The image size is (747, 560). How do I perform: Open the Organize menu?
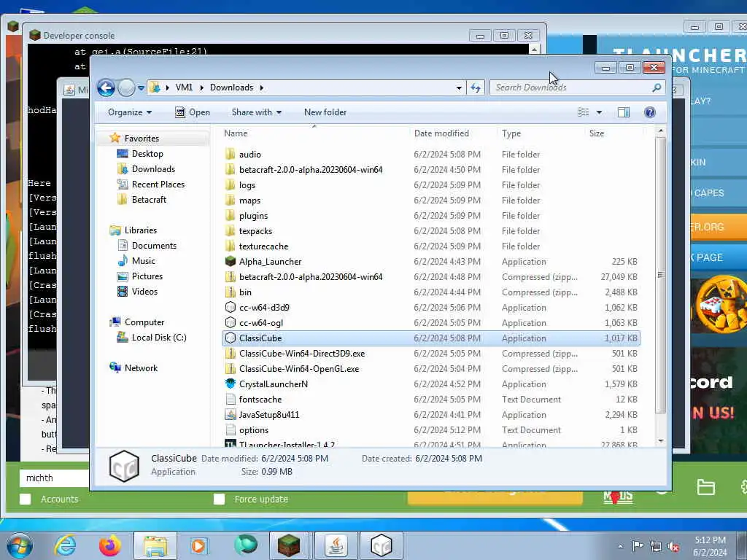(130, 112)
